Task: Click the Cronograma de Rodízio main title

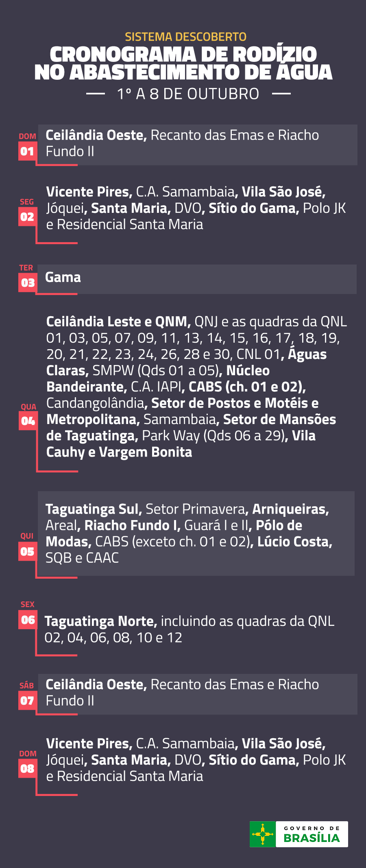Action: coord(183,63)
